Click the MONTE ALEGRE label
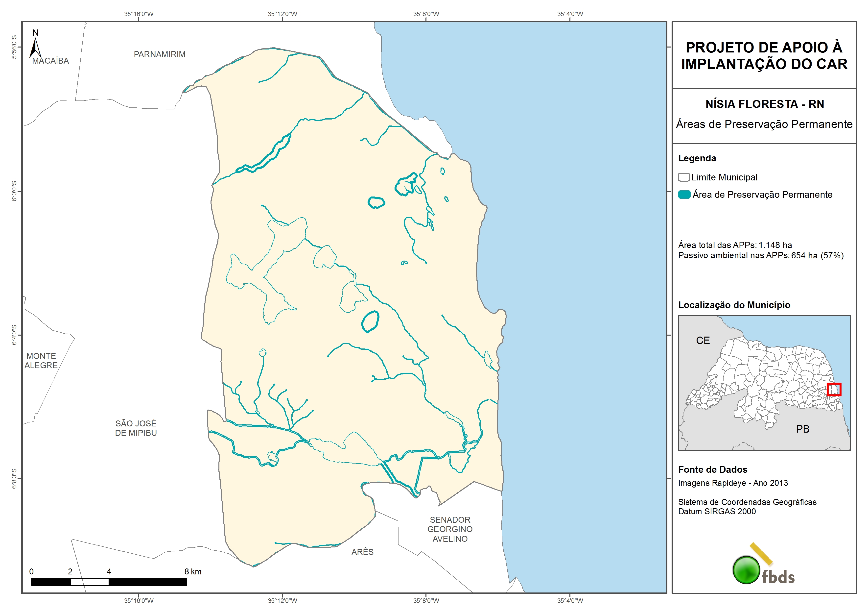 pos(41,361)
